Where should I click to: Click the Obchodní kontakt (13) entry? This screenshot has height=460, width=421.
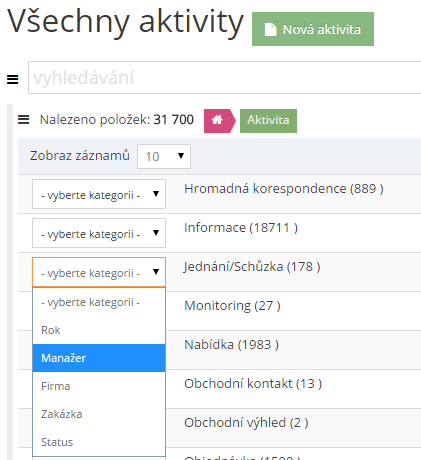[x=253, y=384]
